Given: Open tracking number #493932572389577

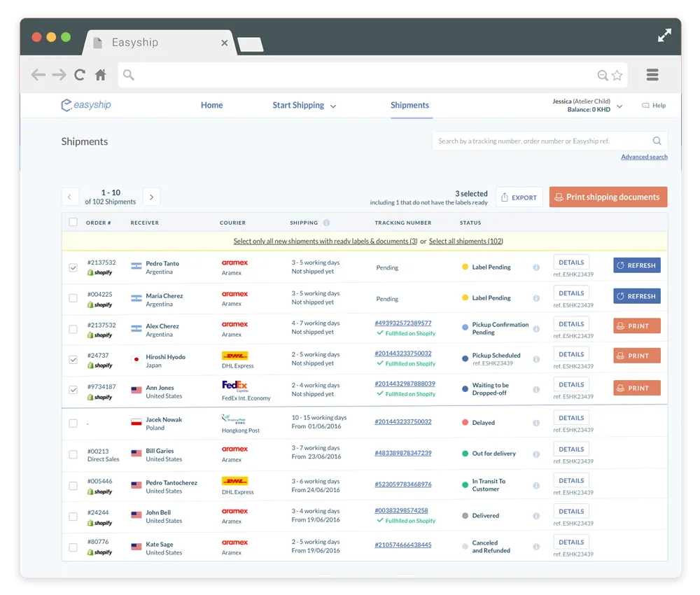Looking at the screenshot, I should (402, 323).
